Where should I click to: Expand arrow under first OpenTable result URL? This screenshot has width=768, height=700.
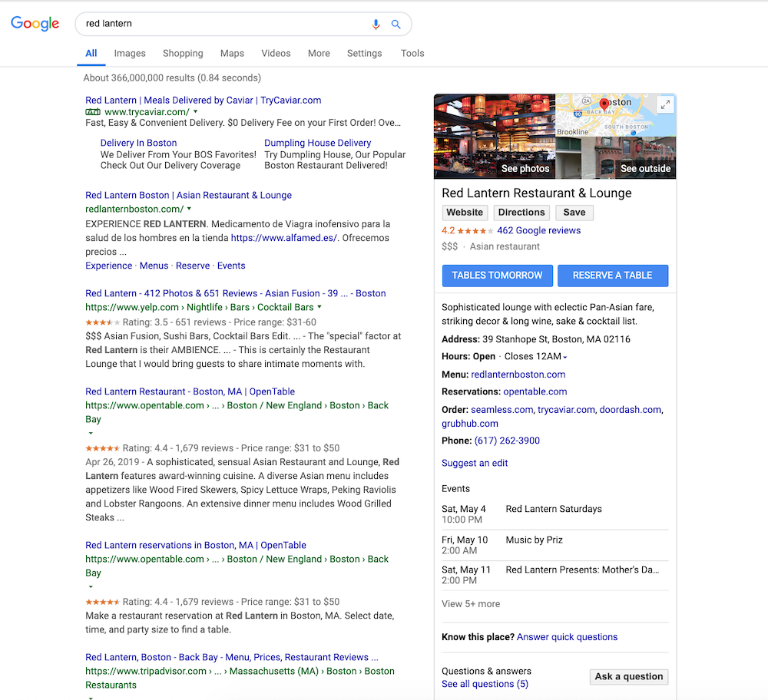90,433
